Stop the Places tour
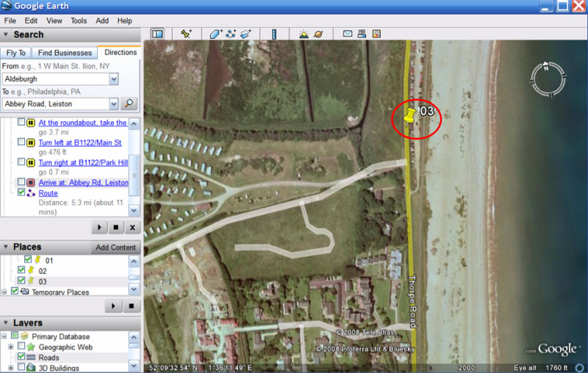 (x=132, y=306)
